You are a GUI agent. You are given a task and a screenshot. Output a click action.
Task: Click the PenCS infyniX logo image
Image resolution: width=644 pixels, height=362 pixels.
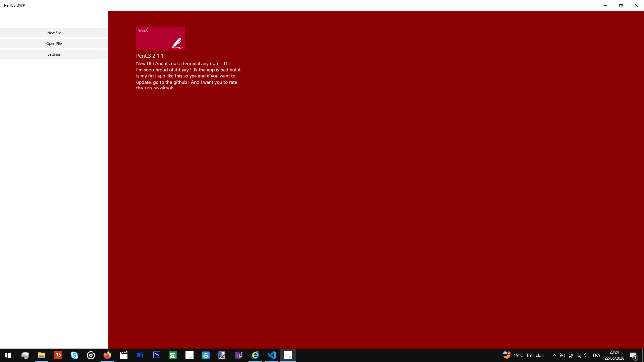tap(161, 38)
